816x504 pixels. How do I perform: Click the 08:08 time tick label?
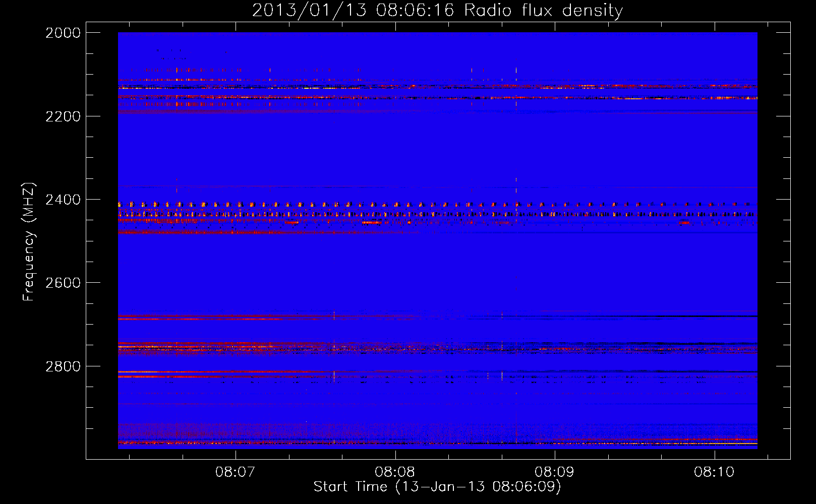(x=395, y=472)
